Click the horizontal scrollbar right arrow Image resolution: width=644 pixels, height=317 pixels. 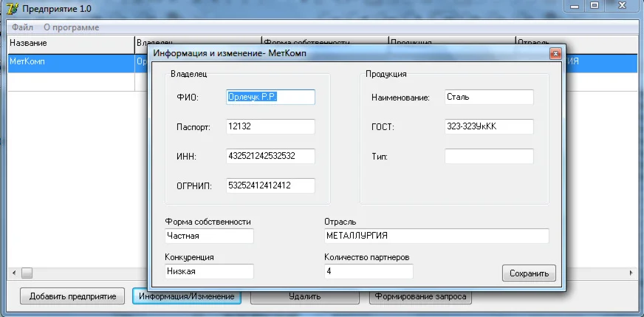pos(631,273)
